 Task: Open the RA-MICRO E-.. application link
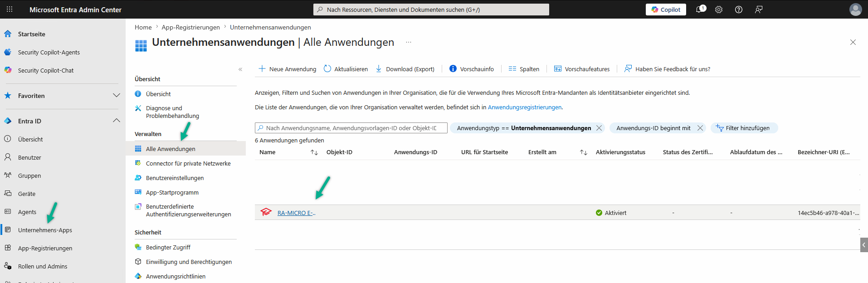click(296, 213)
